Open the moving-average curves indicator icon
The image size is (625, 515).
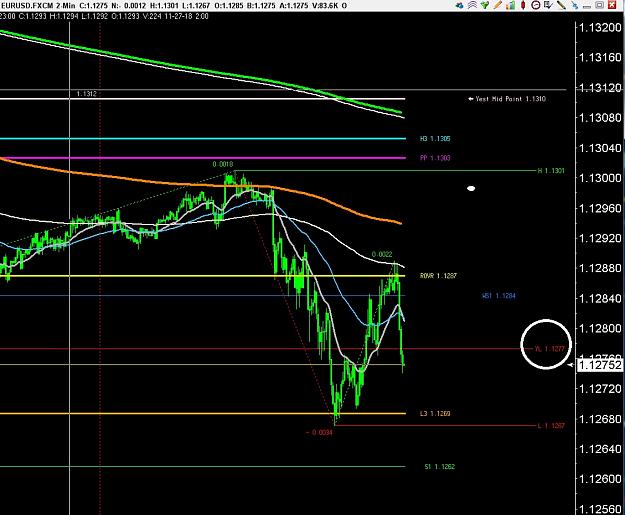(473, 5)
